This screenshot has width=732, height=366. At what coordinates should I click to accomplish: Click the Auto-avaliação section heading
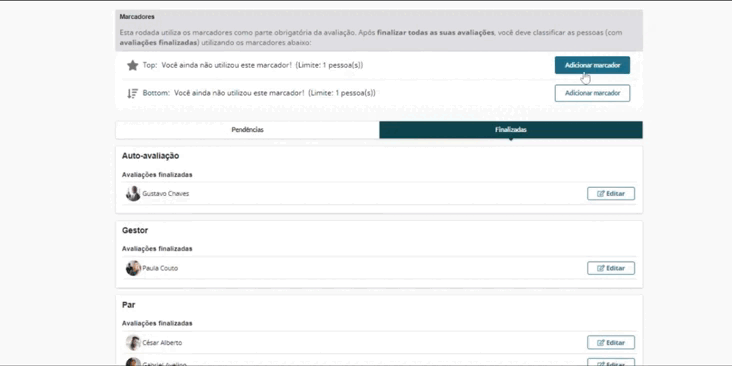coord(150,155)
